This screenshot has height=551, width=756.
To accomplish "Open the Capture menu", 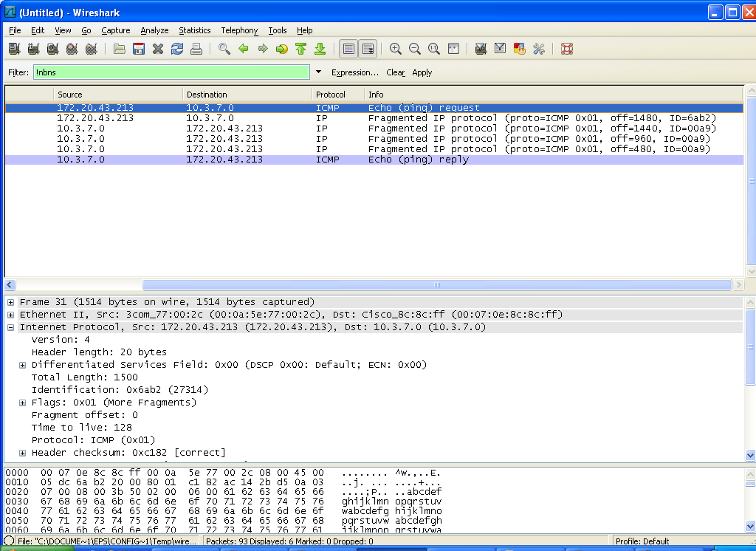I will point(116,30).
